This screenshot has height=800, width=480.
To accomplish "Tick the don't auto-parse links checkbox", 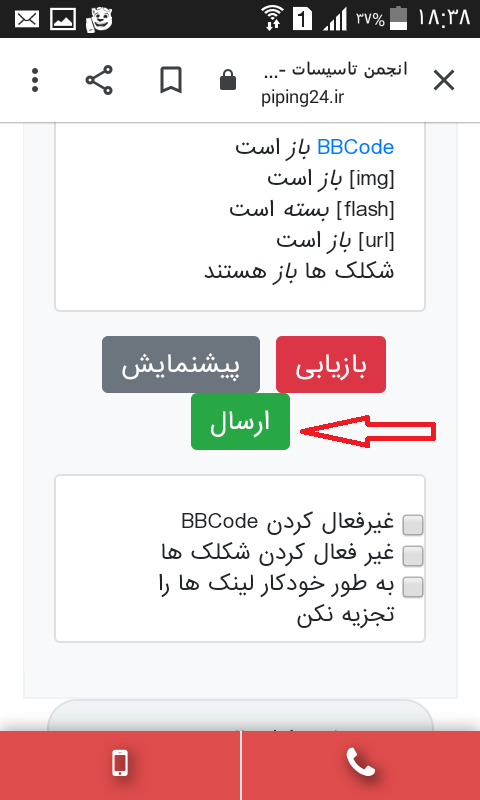I will pyautogui.click(x=413, y=587).
